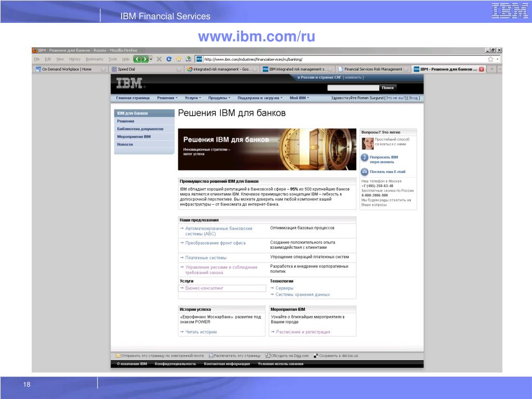
Task: Click the request callback icon
Action: (364, 157)
